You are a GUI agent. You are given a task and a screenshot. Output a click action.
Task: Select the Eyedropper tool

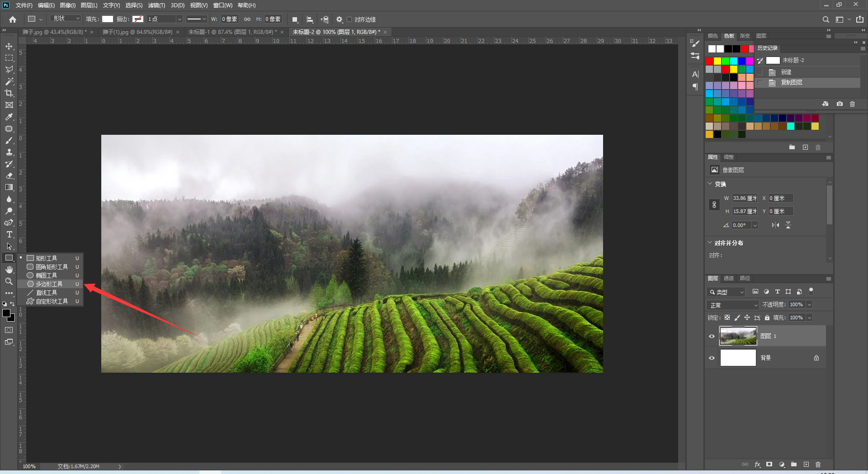pyautogui.click(x=9, y=117)
